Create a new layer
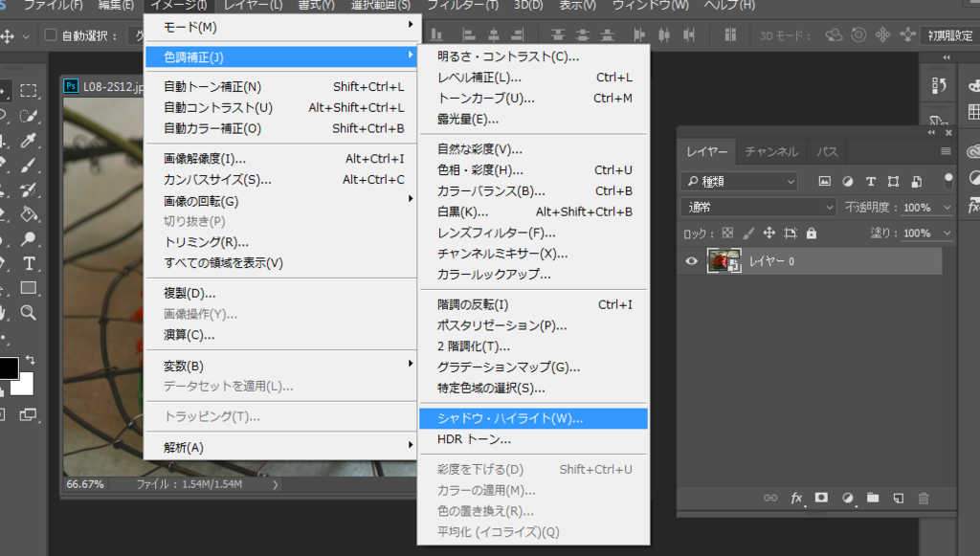This screenshot has width=980, height=556. [898, 498]
